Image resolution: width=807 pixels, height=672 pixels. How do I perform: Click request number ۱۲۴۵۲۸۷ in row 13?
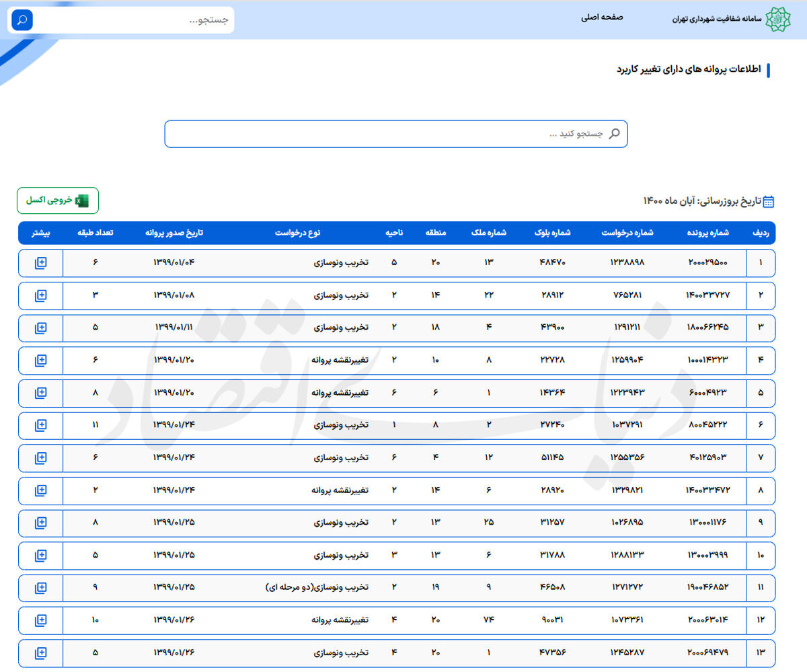627,652
